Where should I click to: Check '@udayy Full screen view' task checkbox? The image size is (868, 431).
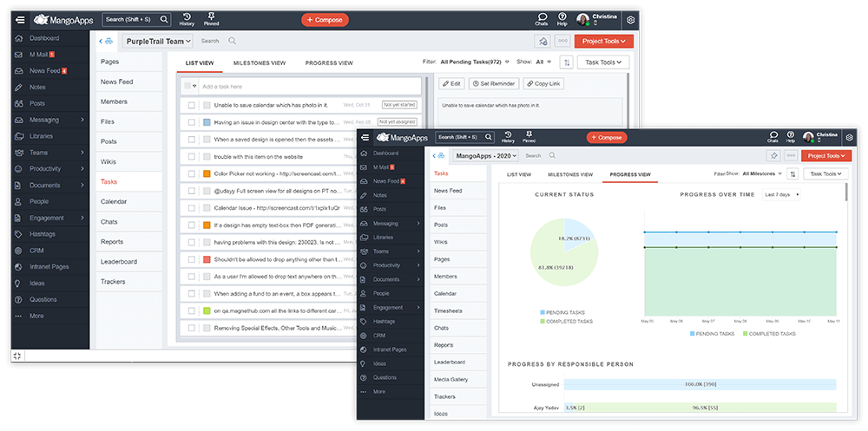click(x=192, y=191)
